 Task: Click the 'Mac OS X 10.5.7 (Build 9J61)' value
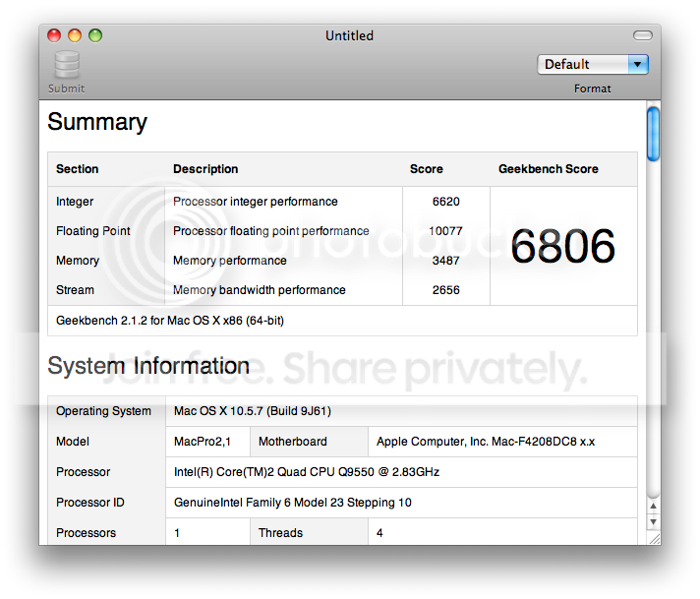(x=253, y=411)
